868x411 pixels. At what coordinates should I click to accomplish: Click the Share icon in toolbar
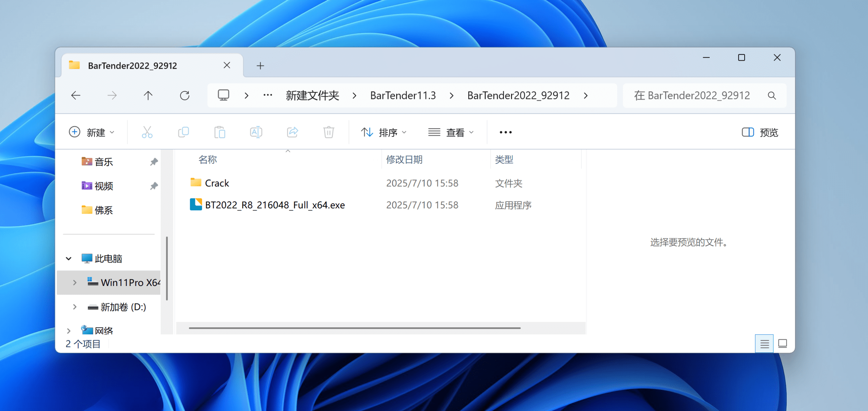[292, 132]
